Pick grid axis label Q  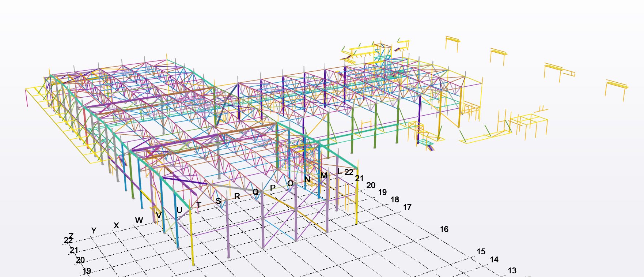pos(255,192)
